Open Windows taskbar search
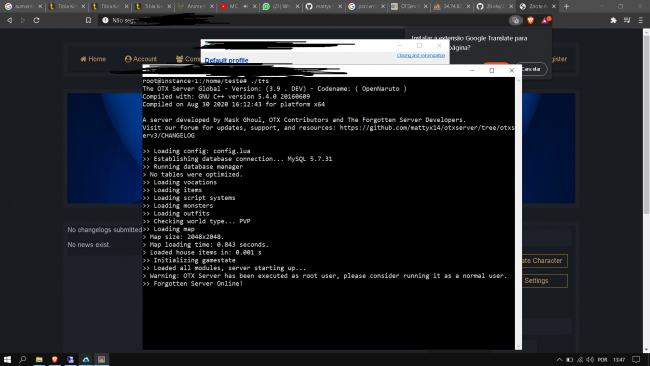The image size is (650, 366). click(23, 359)
